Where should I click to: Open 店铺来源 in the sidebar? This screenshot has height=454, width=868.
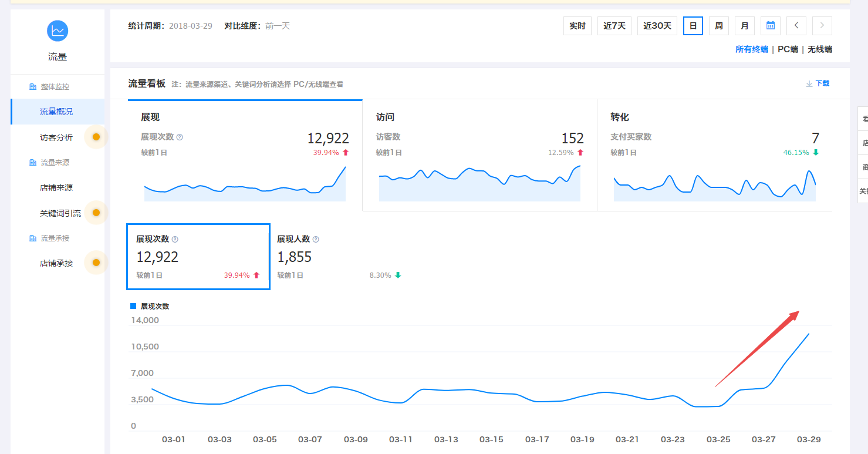[x=56, y=187]
